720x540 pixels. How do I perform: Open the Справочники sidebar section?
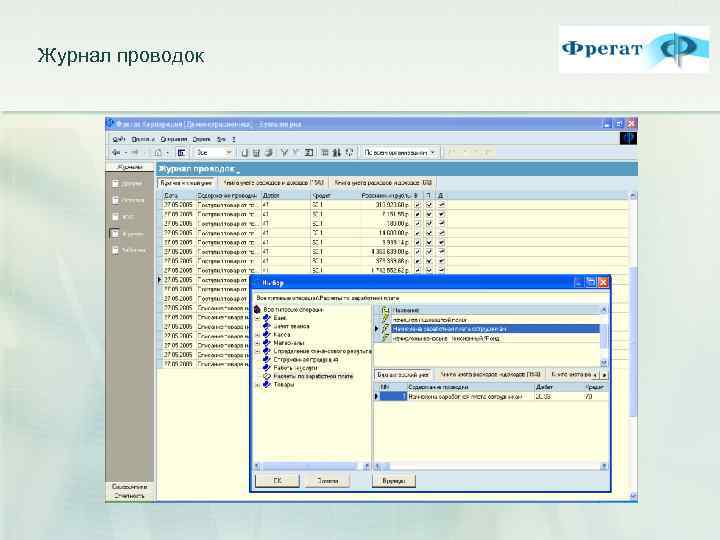[x=129, y=486]
